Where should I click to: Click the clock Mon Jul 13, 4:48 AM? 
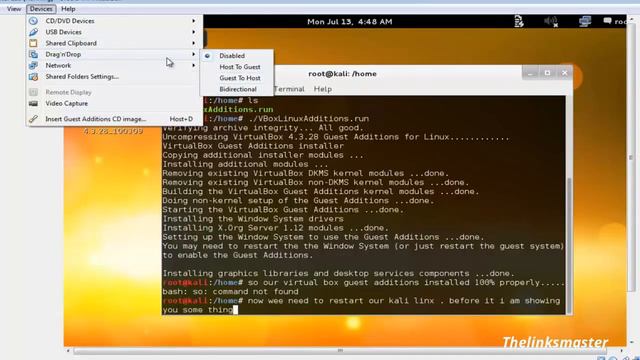(350, 22)
